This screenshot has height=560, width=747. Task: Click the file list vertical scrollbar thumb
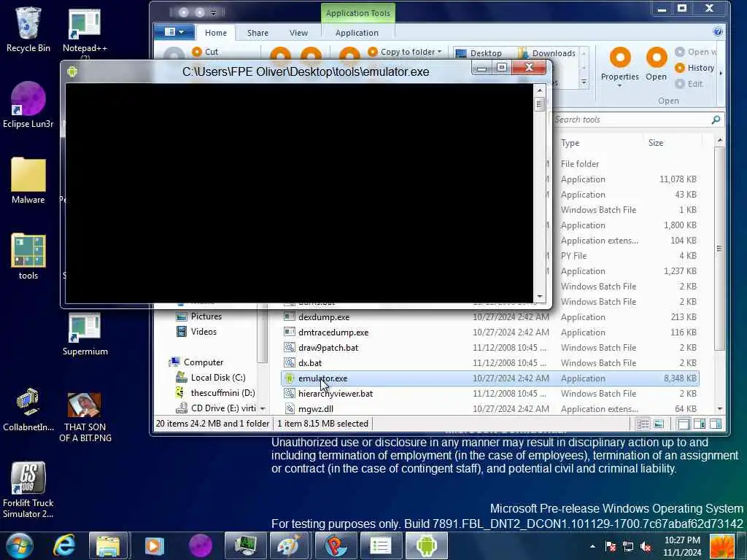click(719, 249)
